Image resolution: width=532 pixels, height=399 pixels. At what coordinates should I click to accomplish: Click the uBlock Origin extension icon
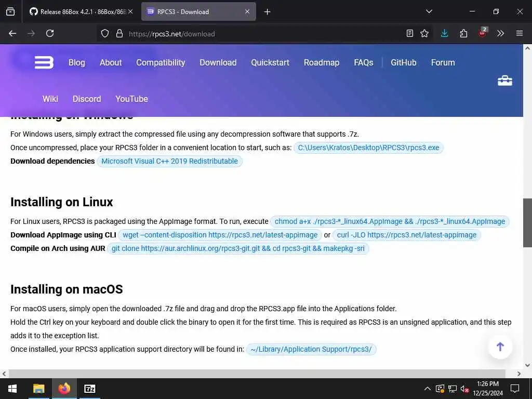(483, 33)
